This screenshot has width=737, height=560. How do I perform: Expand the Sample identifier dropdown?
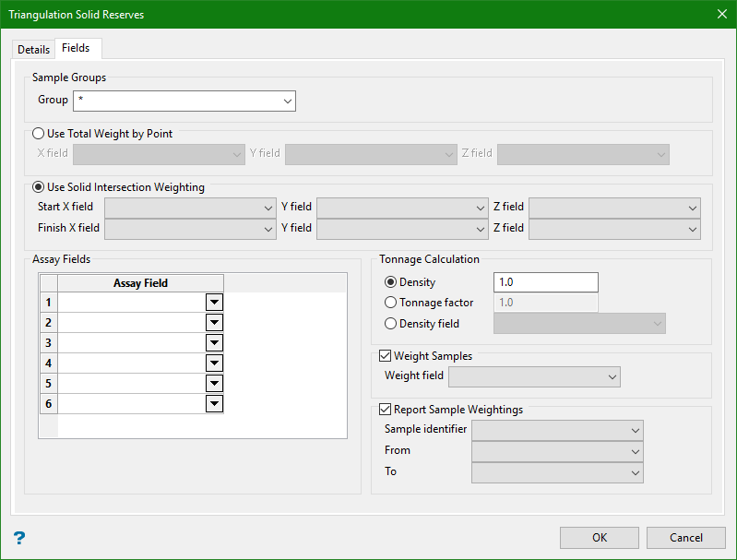coord(557,430)
